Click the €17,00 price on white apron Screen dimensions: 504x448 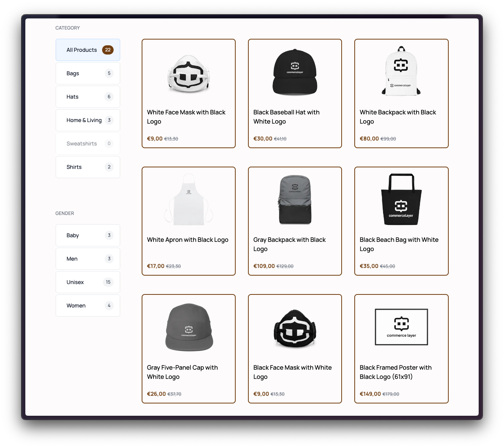pyautogui.click(x=156, y=266)
